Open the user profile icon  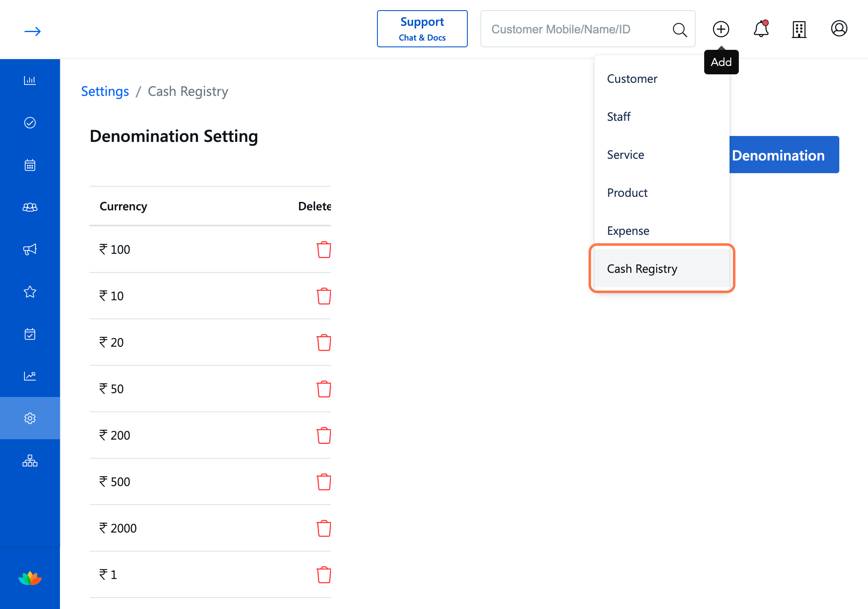click(839, 29)
